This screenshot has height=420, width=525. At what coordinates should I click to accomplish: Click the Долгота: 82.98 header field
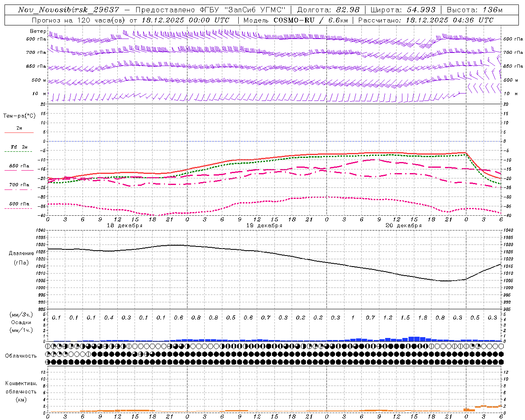point(328,10)
